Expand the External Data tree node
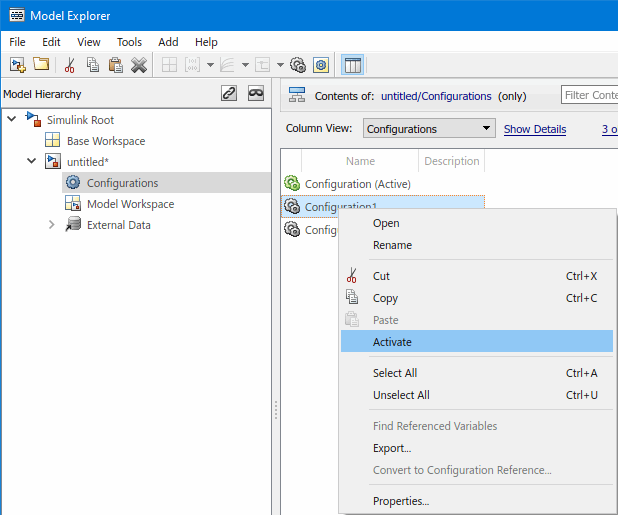 coord(52,225)
